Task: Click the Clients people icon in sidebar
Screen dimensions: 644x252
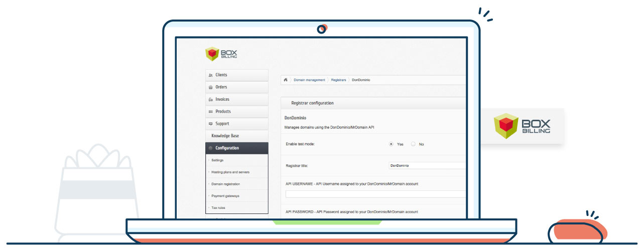Action: (x=210, y=75)
